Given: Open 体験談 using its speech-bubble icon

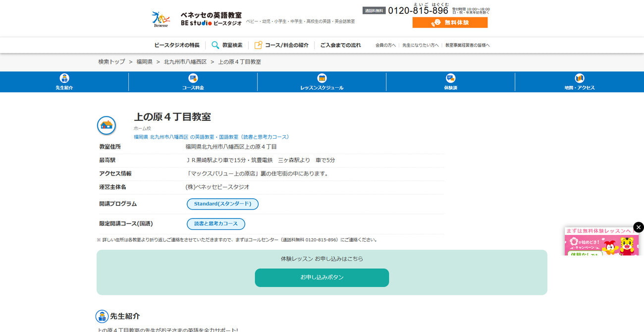Looking at the screenshot, I should click(450, 78).
